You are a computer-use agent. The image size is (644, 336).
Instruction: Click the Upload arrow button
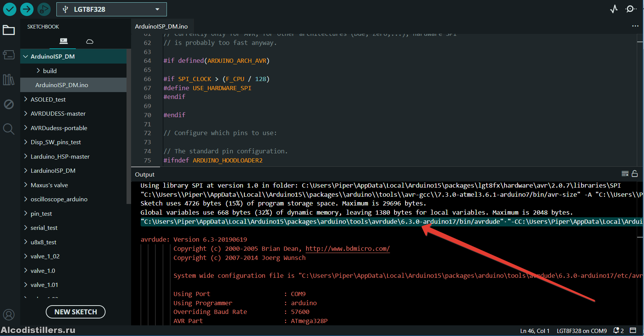coord(27,9)
